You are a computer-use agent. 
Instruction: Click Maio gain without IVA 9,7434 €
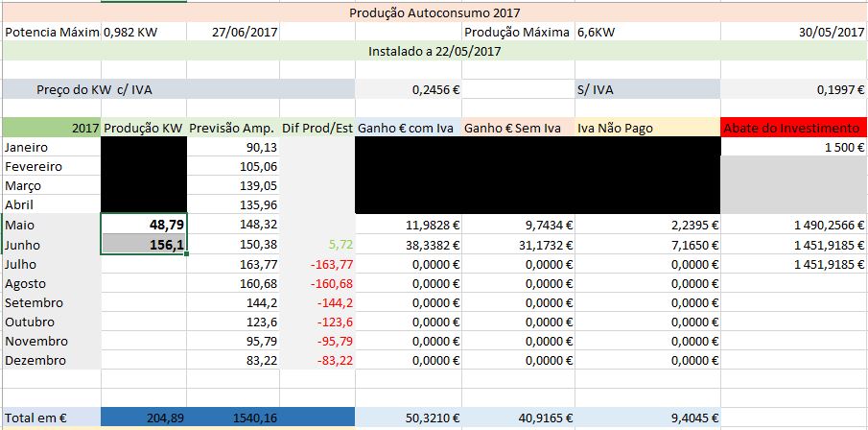tap(518, 225)
